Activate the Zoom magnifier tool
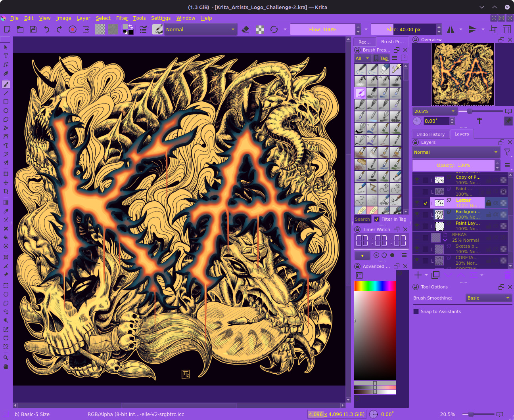 coord(6,358)
